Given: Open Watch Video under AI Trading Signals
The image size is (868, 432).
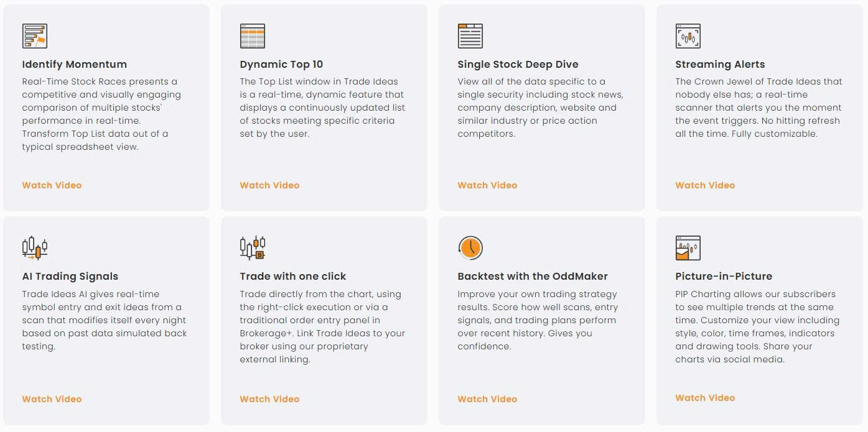Looking at the screenshot, I should point(52,399).
